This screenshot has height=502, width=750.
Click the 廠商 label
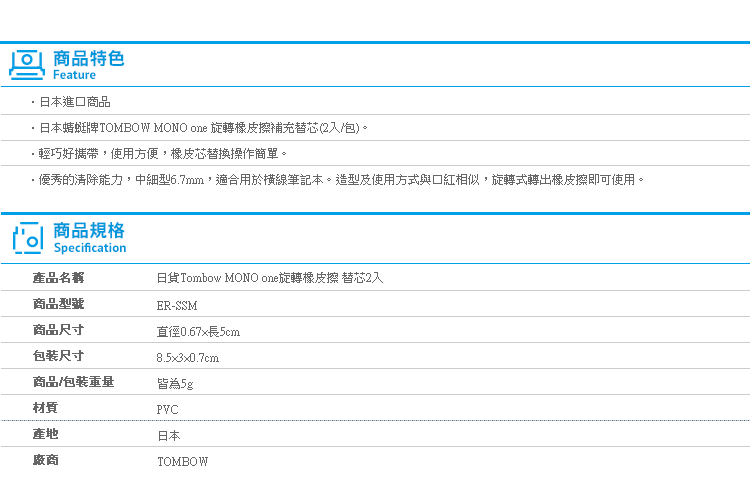click(x=45, y=460)
